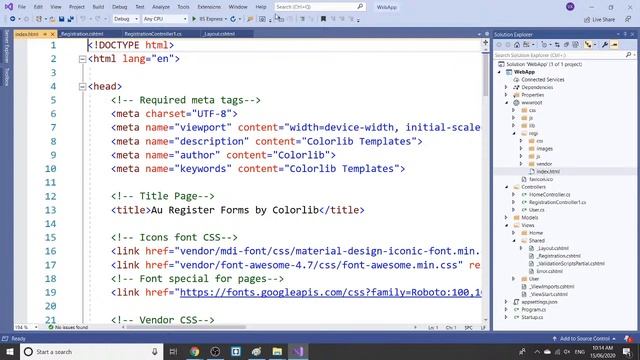This screenshot has width=640, height=360.
Task: Open Chrome from the taskbar
Action: [195, 351]
